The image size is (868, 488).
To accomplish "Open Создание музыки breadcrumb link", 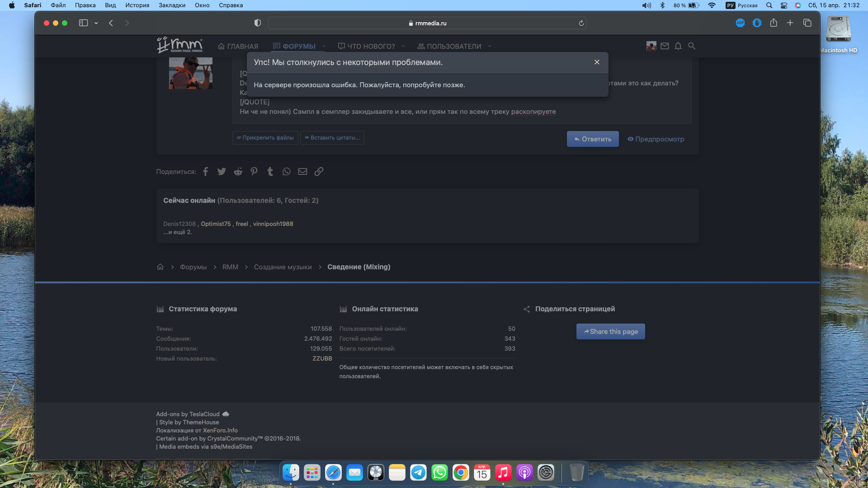I will click(x=283, y=267).
